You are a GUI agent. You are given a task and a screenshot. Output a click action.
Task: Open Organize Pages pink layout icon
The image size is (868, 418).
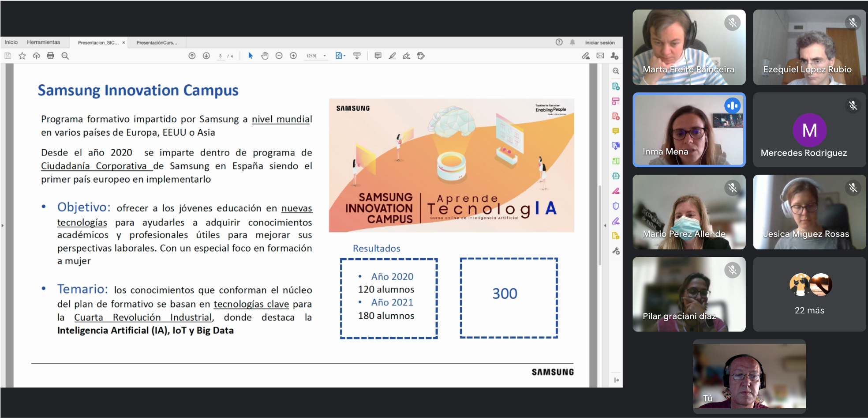616,101
